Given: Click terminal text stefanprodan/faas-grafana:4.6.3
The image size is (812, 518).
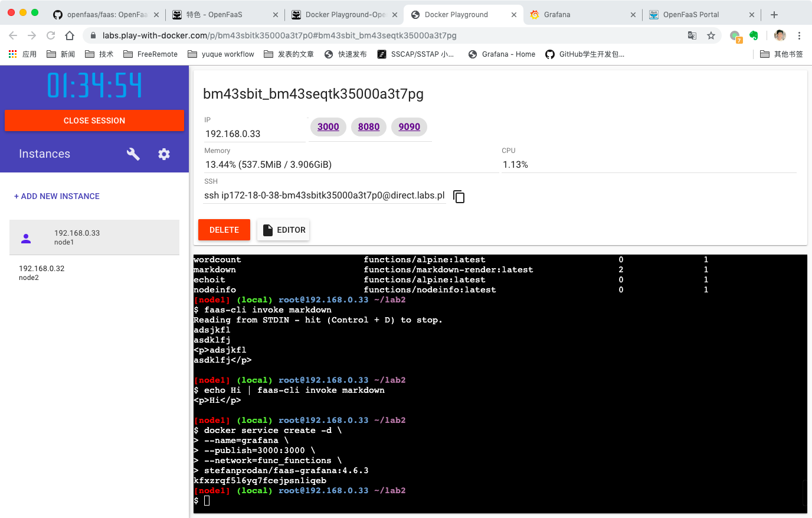Looking at the screenshot, I should [286, 471].
